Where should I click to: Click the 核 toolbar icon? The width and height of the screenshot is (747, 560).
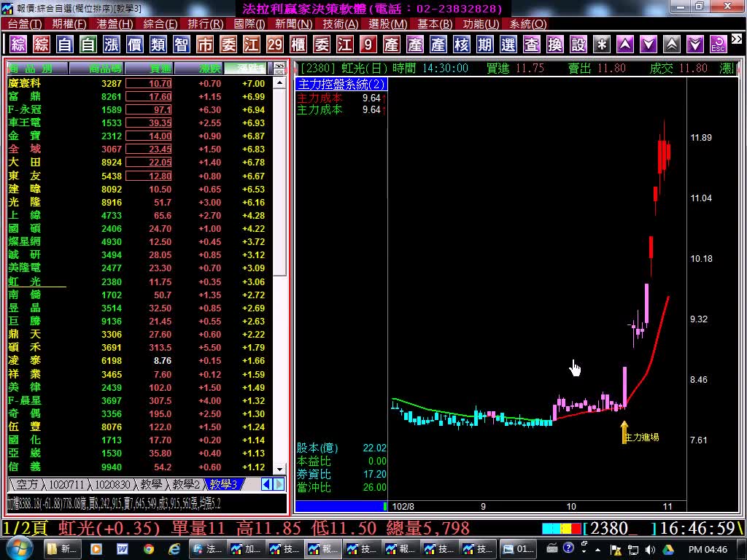[462, 44]
